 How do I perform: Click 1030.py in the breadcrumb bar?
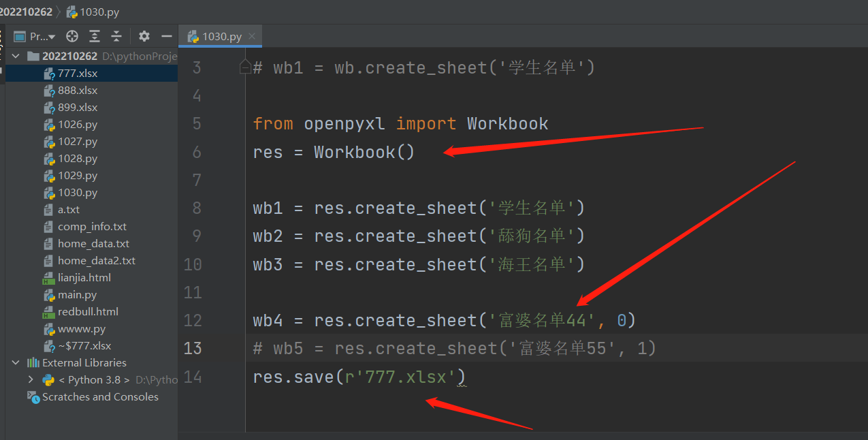coord(99,12)
